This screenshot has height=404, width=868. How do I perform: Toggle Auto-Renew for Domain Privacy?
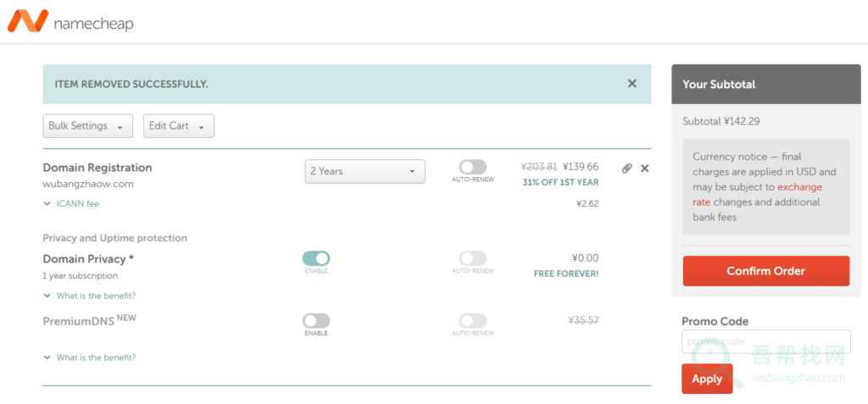click(473, 258)
